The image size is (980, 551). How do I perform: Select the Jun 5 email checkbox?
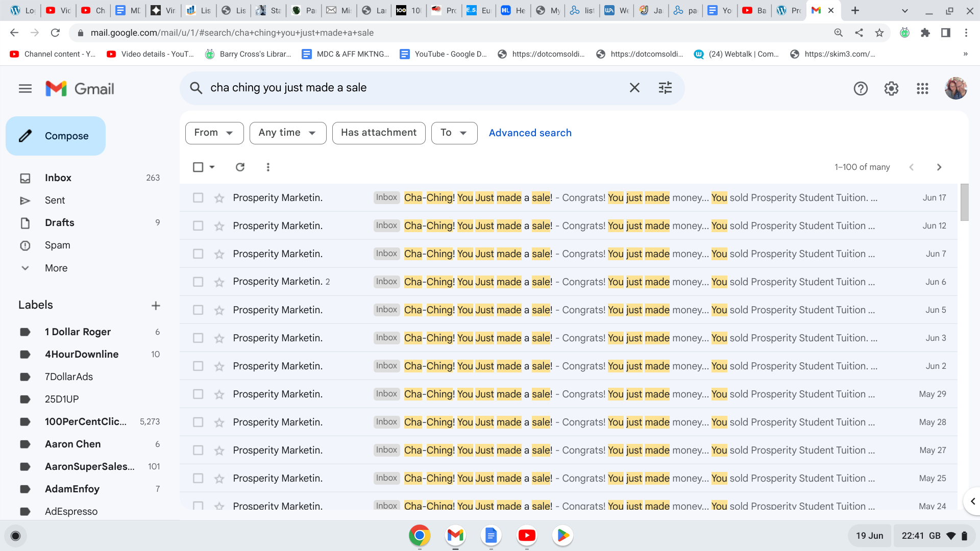point(198,310)
